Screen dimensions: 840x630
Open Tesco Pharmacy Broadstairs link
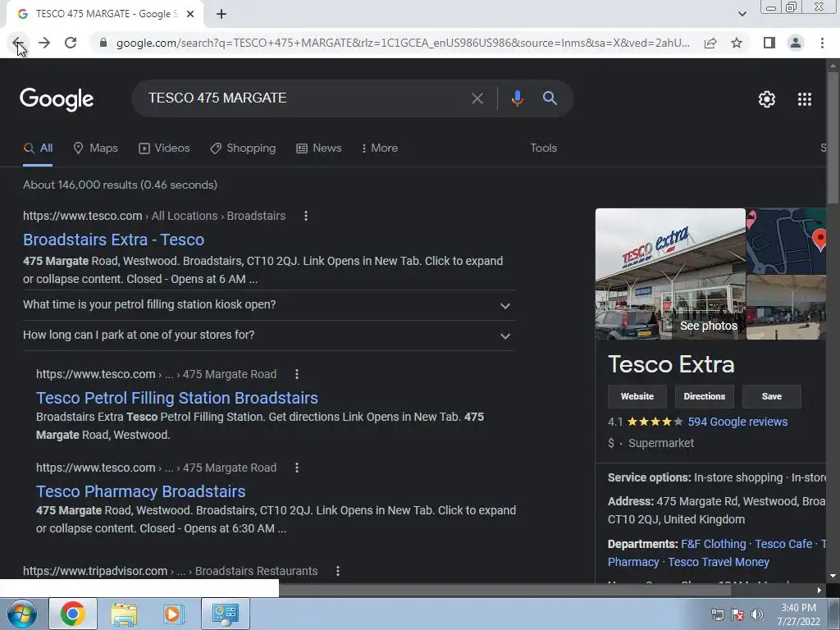pos(141,492)
